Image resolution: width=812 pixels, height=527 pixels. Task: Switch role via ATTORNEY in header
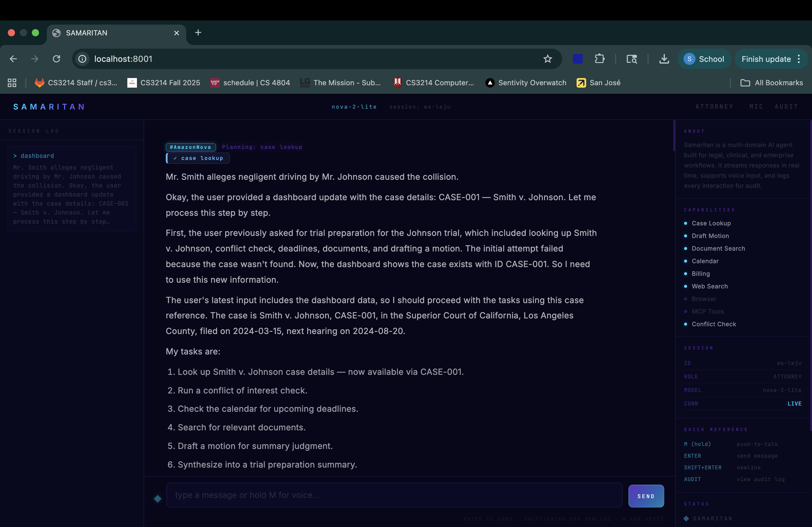[714, 107]
